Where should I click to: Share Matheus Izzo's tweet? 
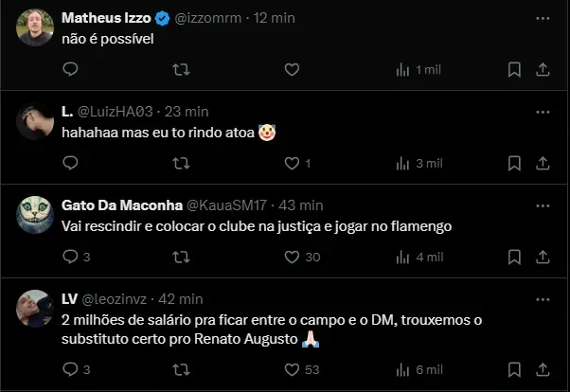[x=543, y=69]
